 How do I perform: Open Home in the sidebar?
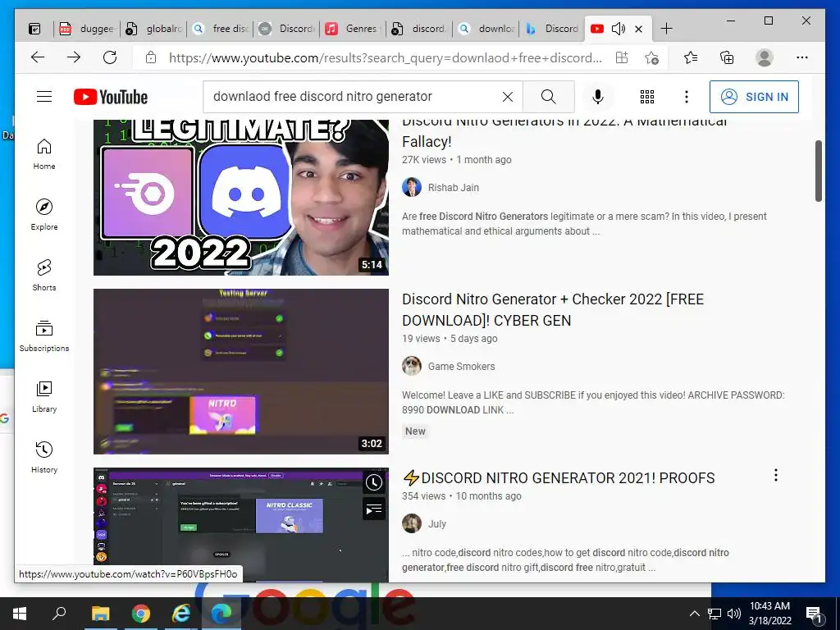44,154
